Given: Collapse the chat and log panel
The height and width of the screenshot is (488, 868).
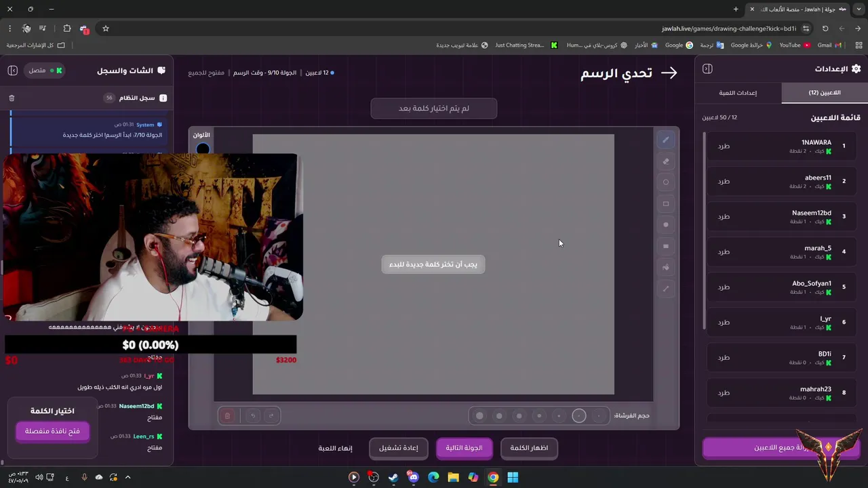Looking at the screenshot, I should coord(12,70).
